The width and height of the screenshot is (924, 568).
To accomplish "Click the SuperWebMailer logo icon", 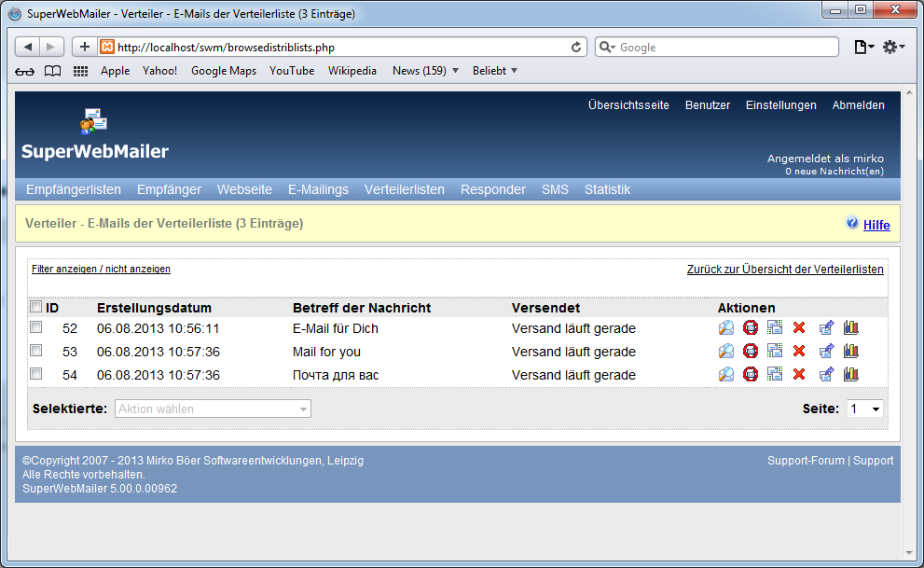I will (x=93, y=121).
